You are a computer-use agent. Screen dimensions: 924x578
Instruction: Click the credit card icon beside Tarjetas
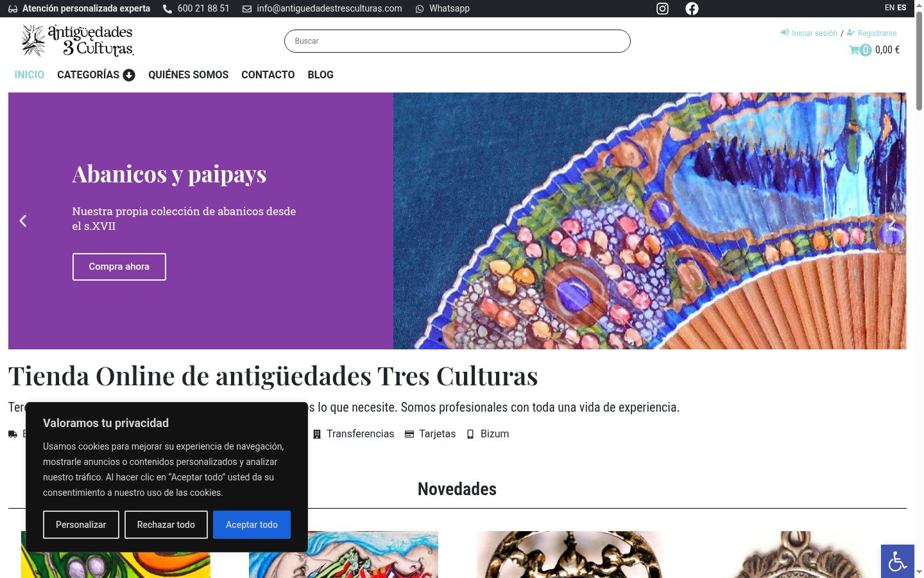[409, 434]
